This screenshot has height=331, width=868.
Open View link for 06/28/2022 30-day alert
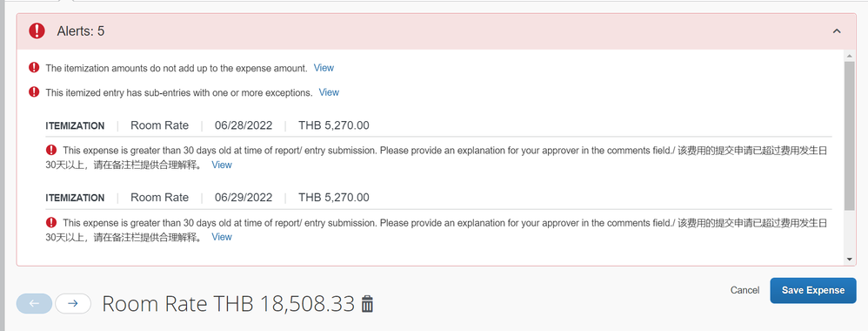[222, 165]
